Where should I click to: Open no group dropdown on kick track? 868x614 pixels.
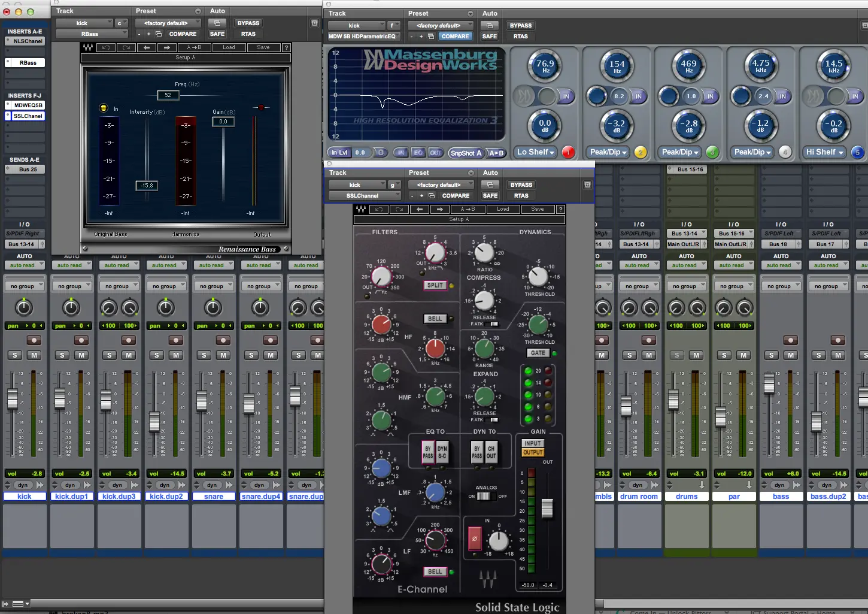pyautogui.click(x=24, y=286)
